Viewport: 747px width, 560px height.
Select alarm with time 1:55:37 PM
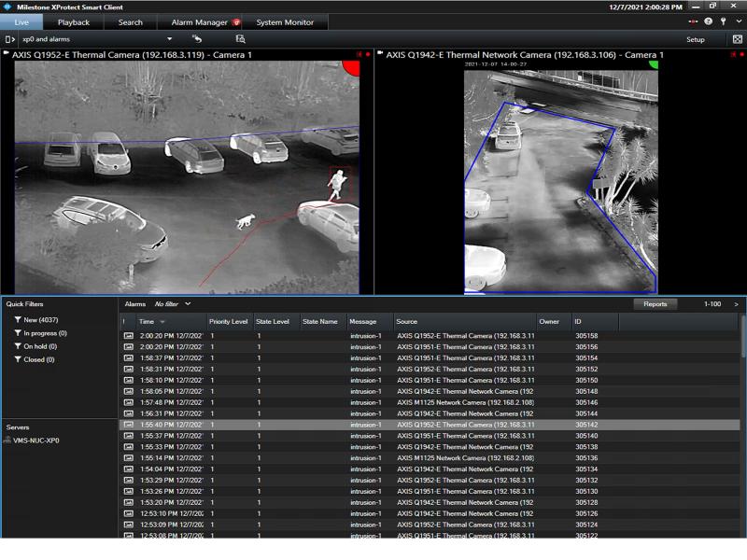pos(430,436)
